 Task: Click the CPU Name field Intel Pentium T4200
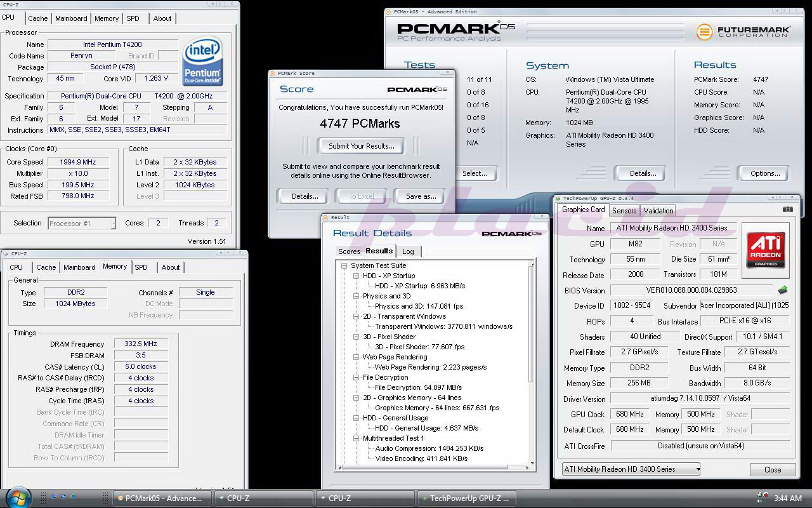(112, 44)
